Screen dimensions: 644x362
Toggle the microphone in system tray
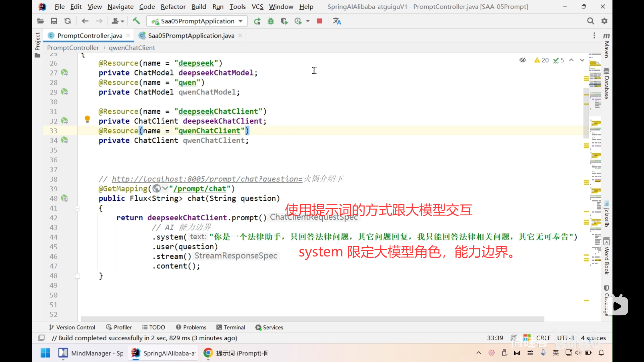pyautogui.click(x=543, y=353)
